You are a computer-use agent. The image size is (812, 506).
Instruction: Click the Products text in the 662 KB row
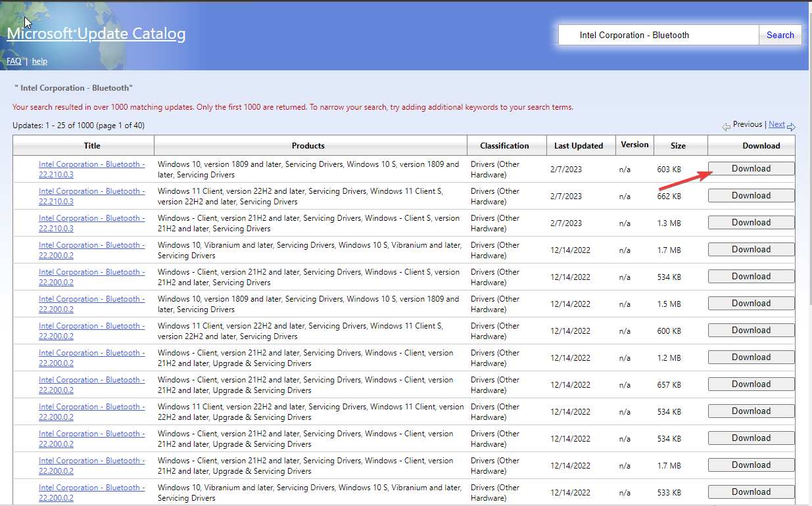pyautogui.click(x=300, y=196)
